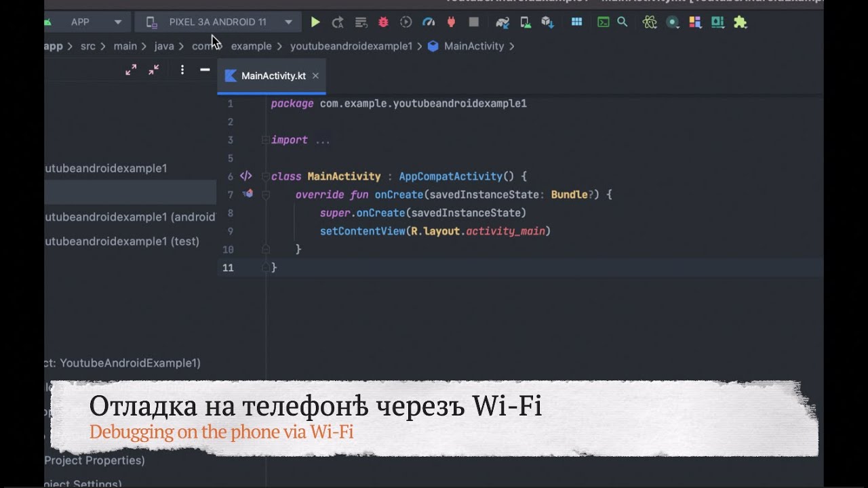Click 'activity_main' in setContentView call
Viewport: 868px width, 488px height.
point(506,231)
